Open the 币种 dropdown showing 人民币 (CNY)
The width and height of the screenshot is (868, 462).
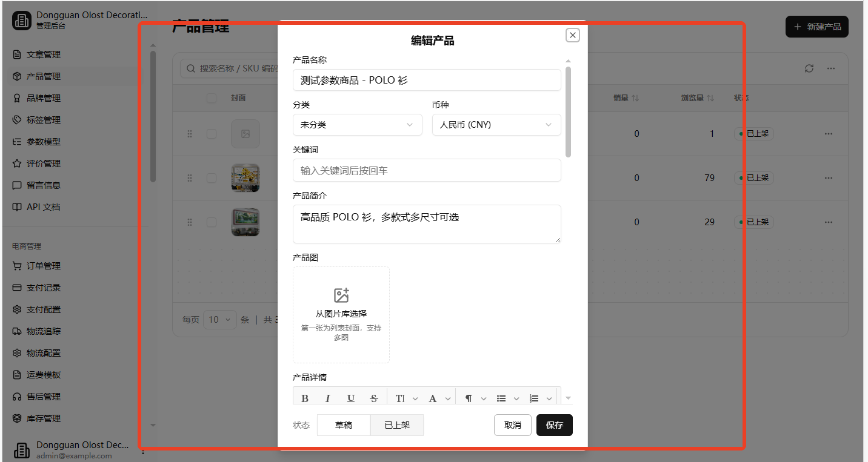click(496, 125)
